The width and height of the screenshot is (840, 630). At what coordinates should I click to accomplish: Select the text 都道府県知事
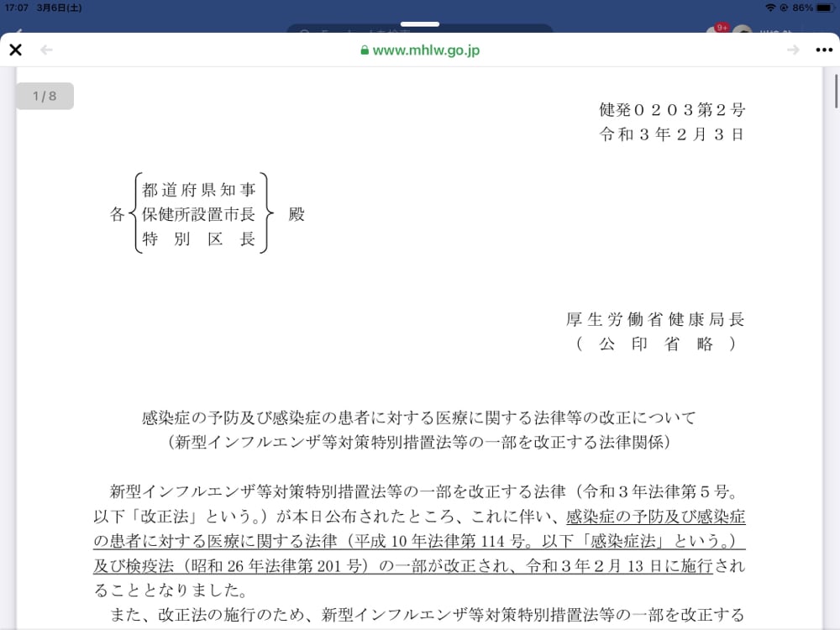pos(199,190)
